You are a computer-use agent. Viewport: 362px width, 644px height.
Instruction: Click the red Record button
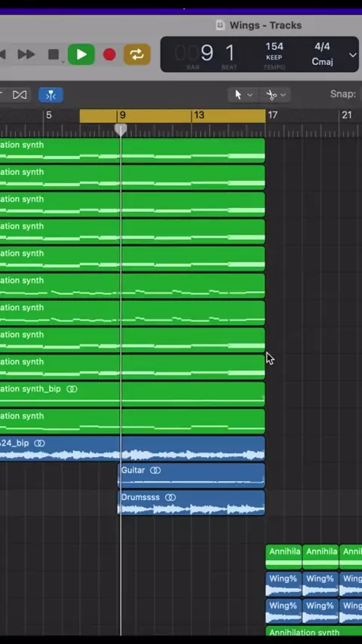coord(109,54)
